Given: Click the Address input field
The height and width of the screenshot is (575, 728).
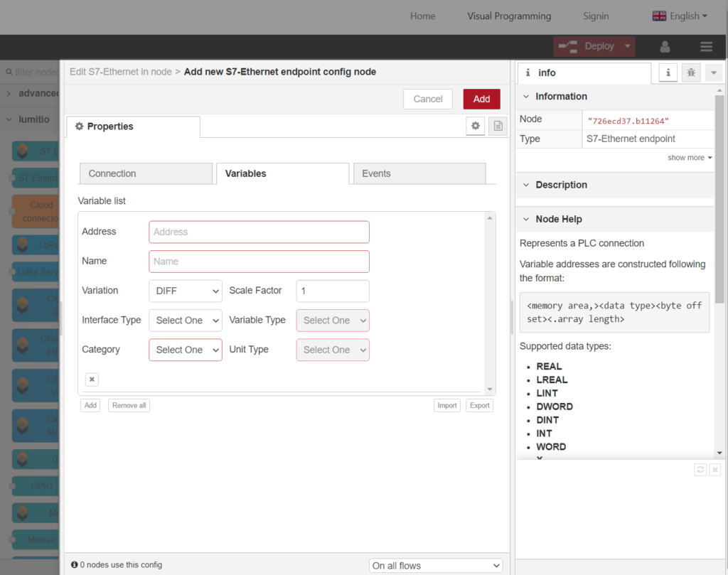Looking at the screenshot, I should 259,232.
